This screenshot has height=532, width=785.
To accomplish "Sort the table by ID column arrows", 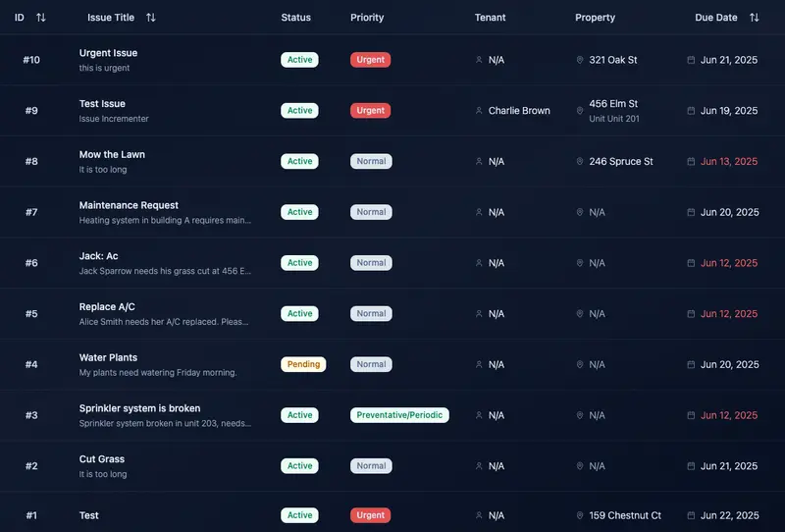I will click(40, 18).
